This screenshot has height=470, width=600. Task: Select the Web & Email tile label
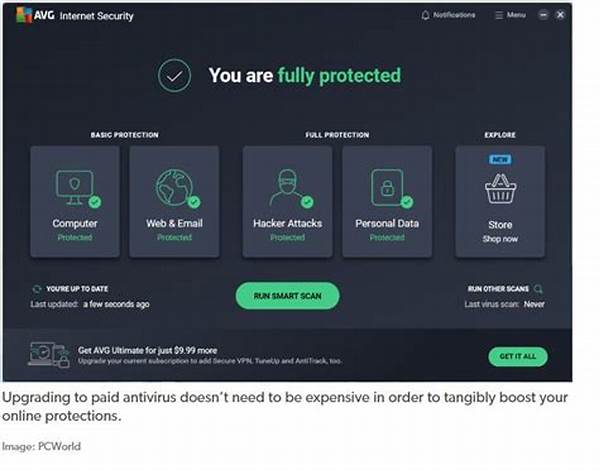174,224
